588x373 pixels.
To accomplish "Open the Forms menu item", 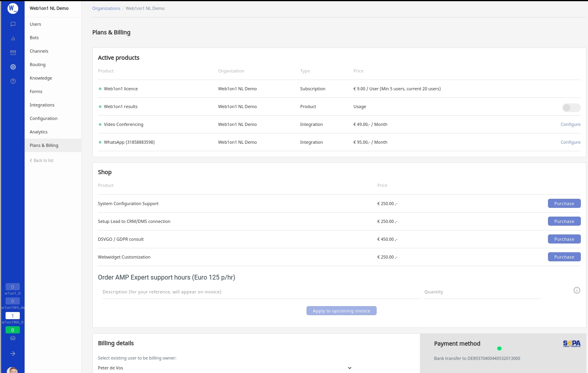I will pyautogui.click(x=53, y=91).
